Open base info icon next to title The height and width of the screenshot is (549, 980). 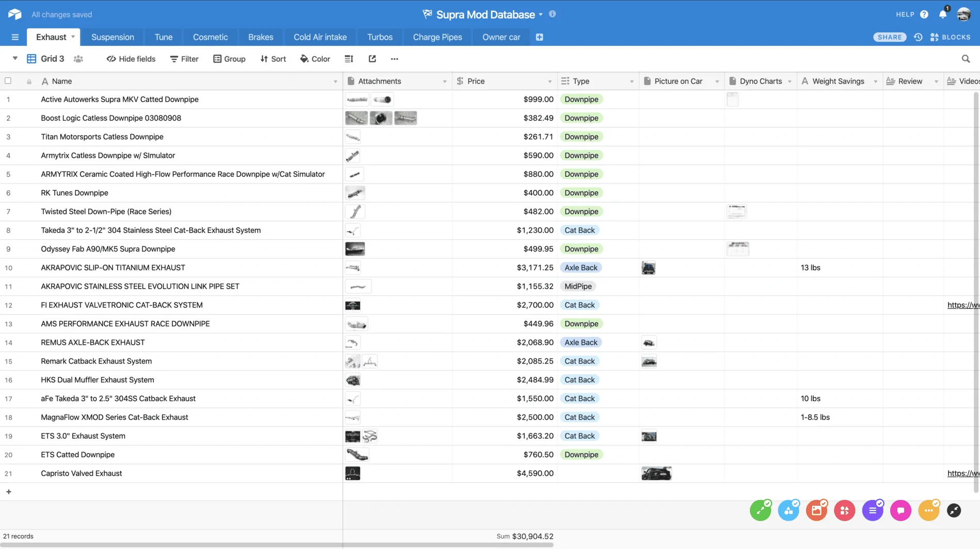[x=552, y=14]
